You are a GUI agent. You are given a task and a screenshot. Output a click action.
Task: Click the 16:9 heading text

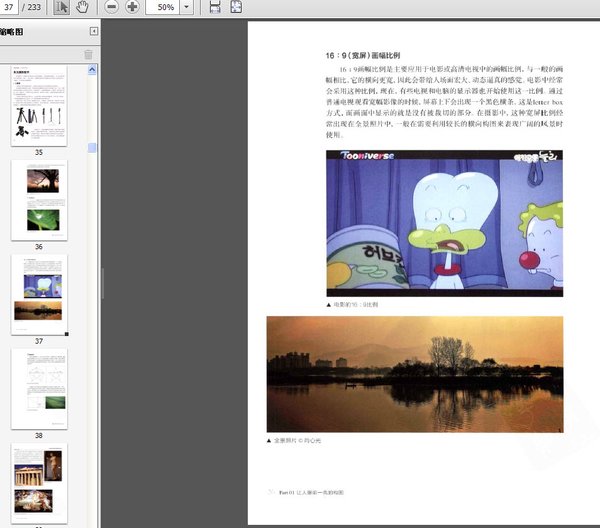pyautogui.click(x=363, y=55)
